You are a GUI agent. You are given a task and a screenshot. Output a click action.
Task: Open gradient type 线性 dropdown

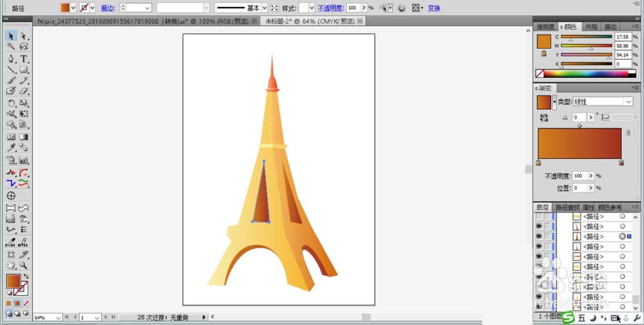pyautogui.click(x=629, y=101)
